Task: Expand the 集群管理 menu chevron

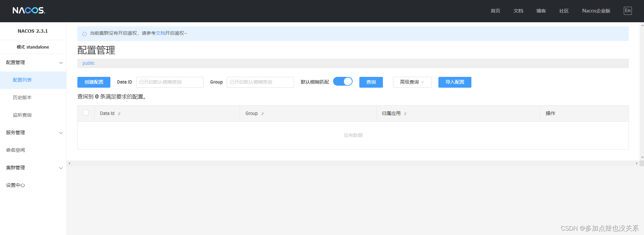Action: [61, 168]
